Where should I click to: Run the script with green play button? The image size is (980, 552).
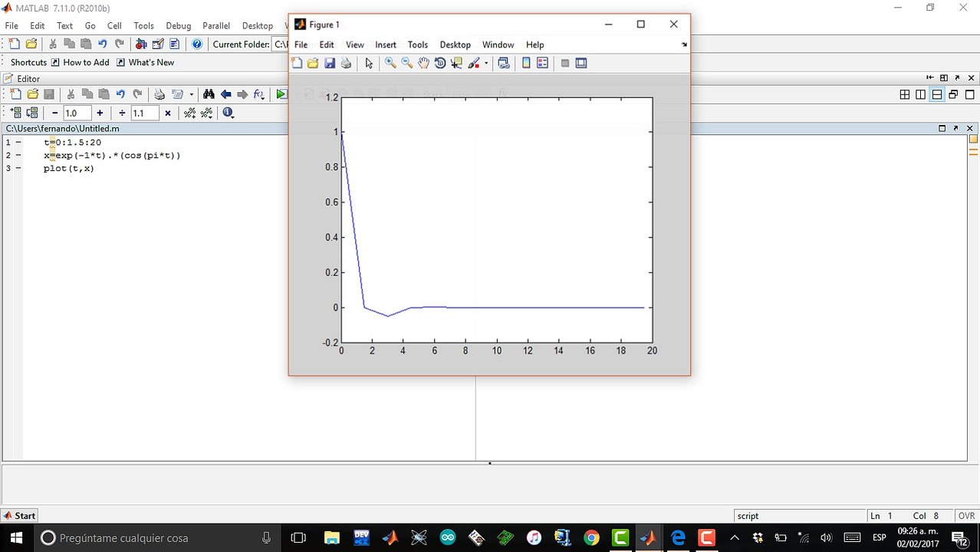tap(281, 94)
